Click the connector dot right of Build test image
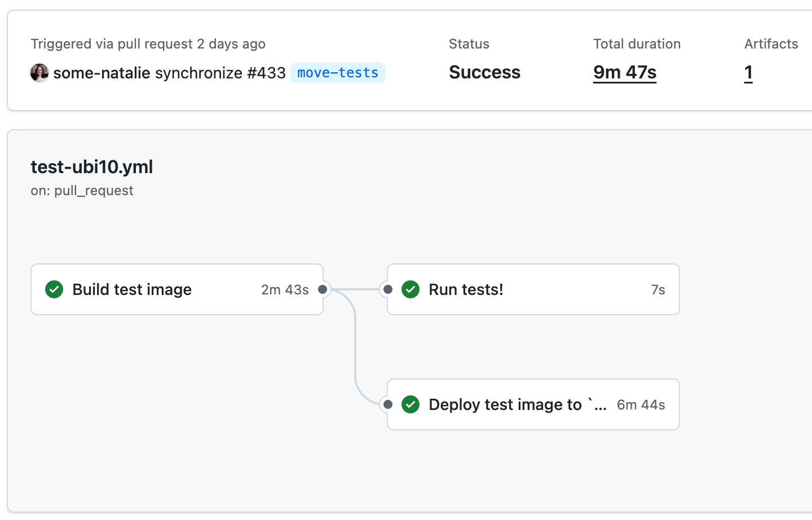The height and width of the screenshot is (520, 812). (x=323, y=289)
